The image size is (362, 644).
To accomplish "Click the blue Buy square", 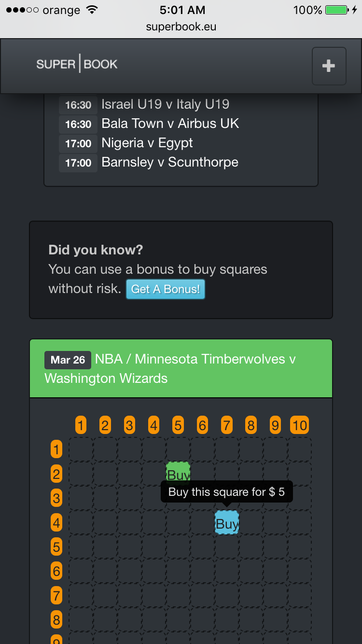I will 227,523.
